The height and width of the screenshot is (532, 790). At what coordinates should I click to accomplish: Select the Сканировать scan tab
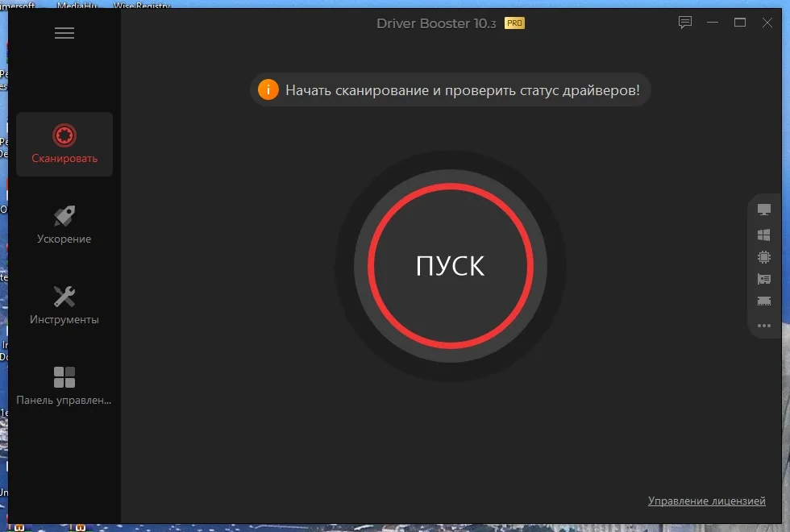click(64, 144)
